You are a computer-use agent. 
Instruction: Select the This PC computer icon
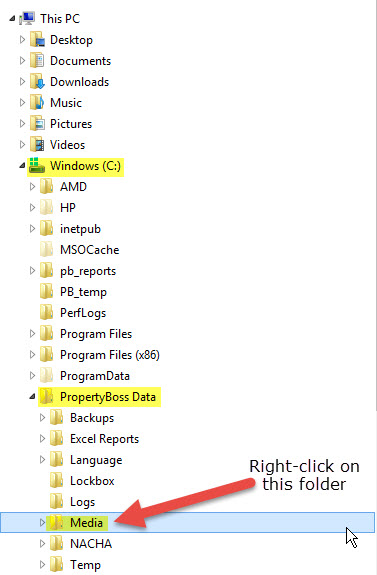pos(28,18)
